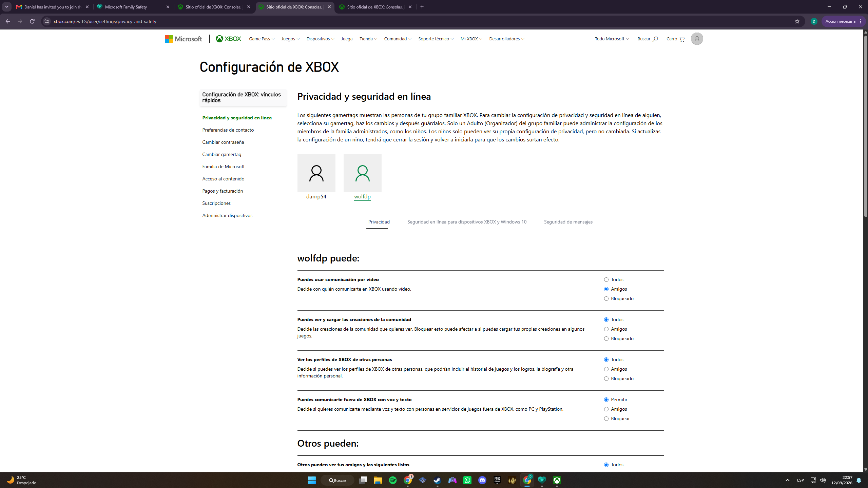
Task: Open Discord from the taskbar
Action: coord(482,480)
